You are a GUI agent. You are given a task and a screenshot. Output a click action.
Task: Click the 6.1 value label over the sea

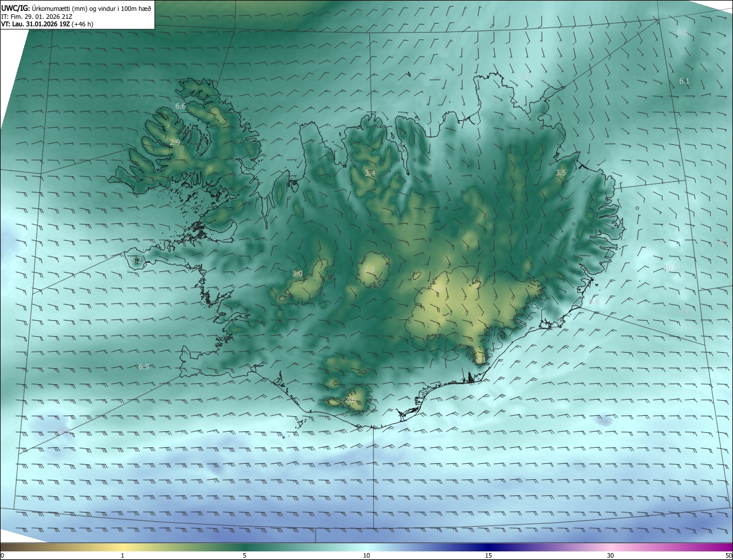(684, 81)
